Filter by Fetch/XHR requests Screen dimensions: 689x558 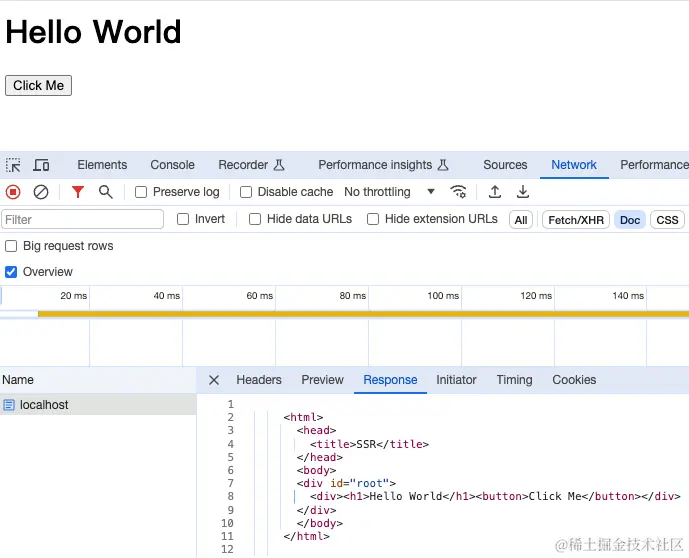click(x=576, y=220)
